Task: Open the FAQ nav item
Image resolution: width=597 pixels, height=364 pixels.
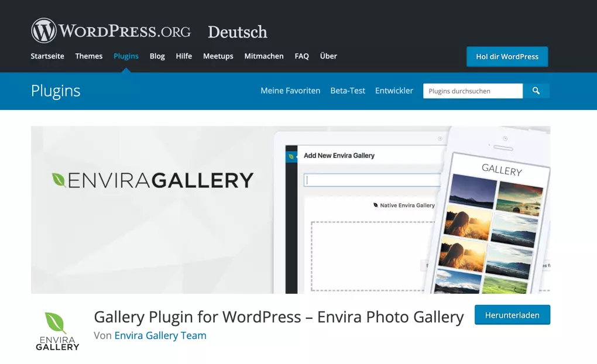Action: coord(301,56)
